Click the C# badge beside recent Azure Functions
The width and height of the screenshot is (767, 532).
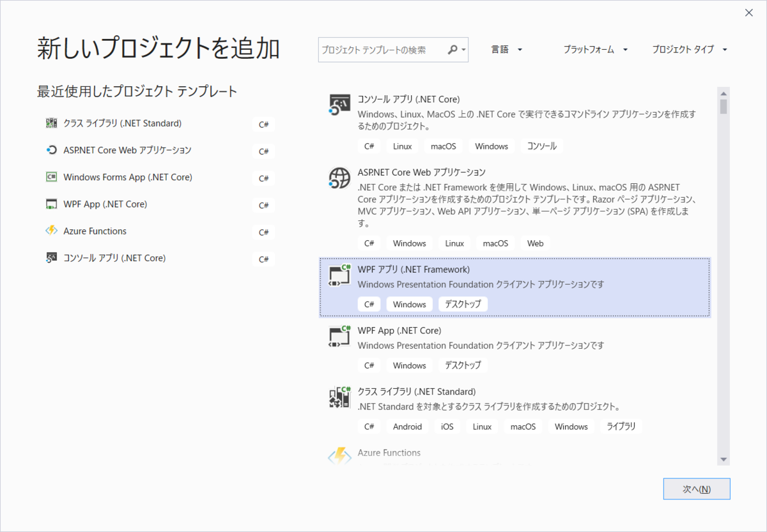point(263,232)
